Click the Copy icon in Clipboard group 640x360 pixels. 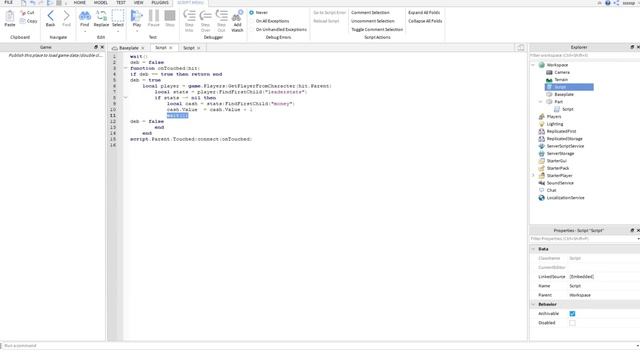22,21
